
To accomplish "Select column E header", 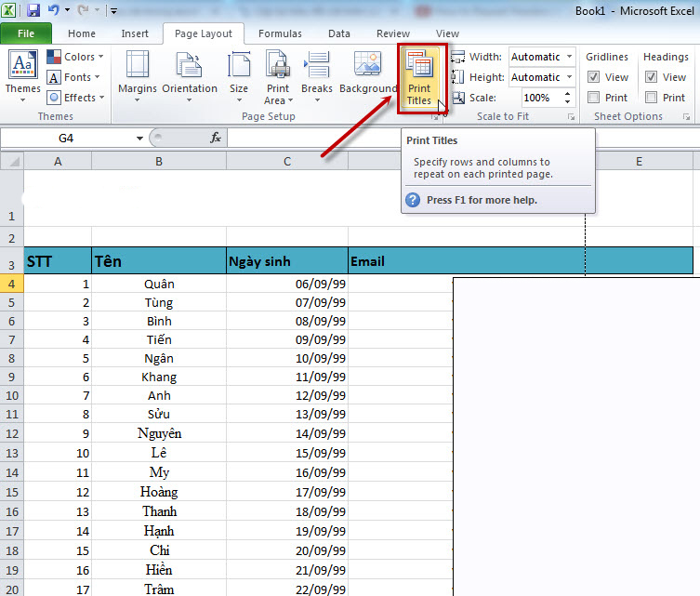I will point(639,161).
